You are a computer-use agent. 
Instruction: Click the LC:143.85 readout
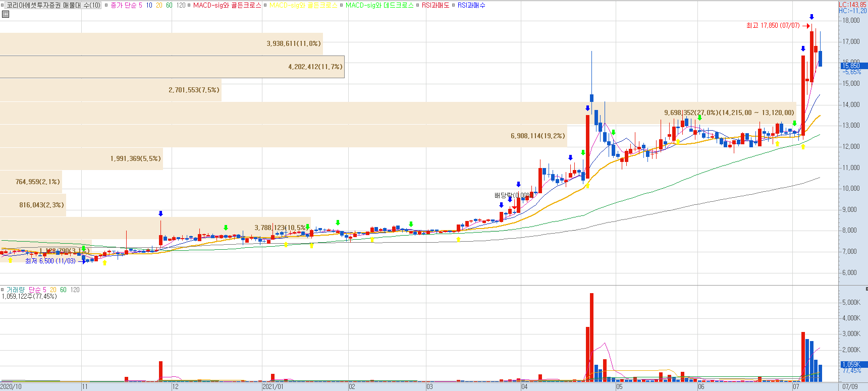point(852,5)
